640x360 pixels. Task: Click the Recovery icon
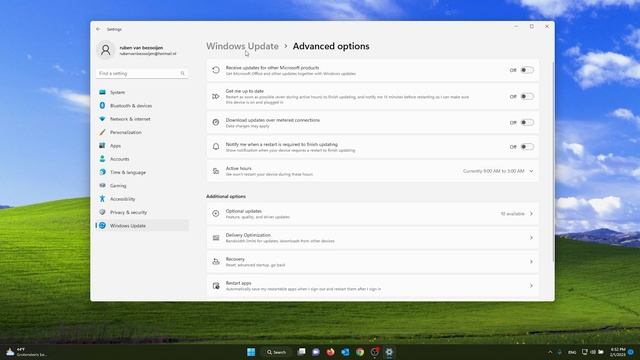216,262
